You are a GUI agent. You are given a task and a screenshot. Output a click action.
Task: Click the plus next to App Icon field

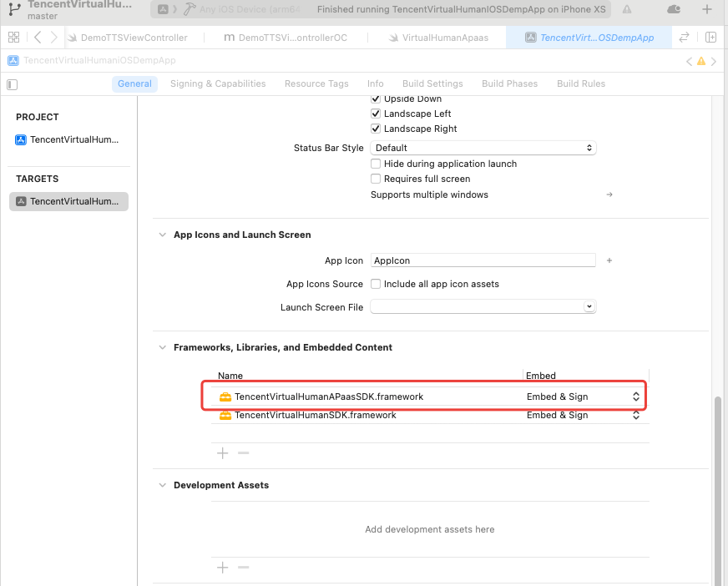tap(609, 260)
